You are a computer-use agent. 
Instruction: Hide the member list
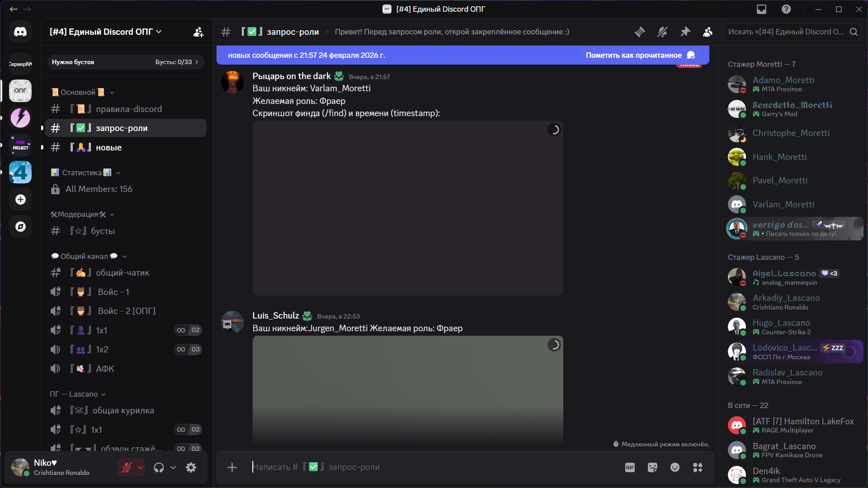click(x=708, y=32)
